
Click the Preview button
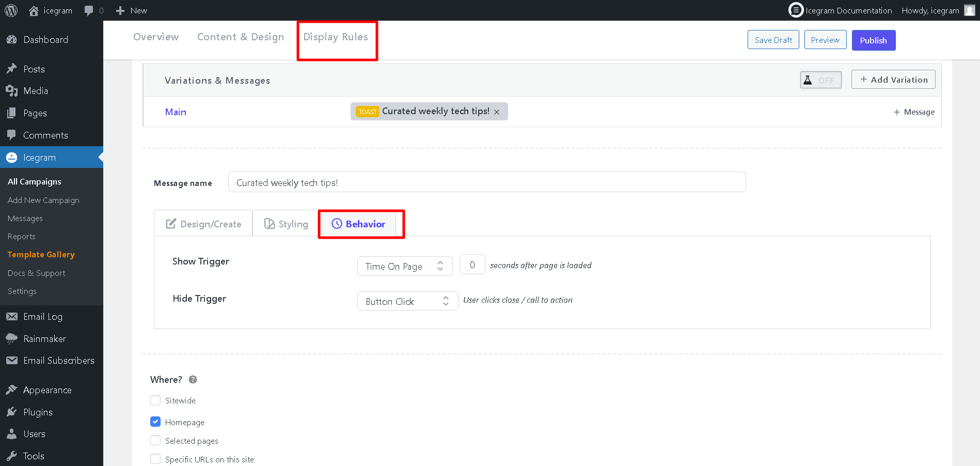coord(825,40)
